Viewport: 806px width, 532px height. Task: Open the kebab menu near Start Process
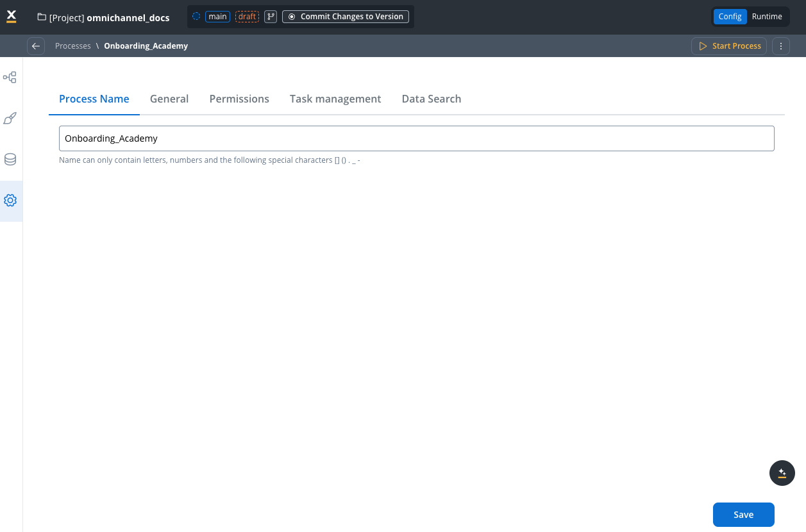(781, 46)
